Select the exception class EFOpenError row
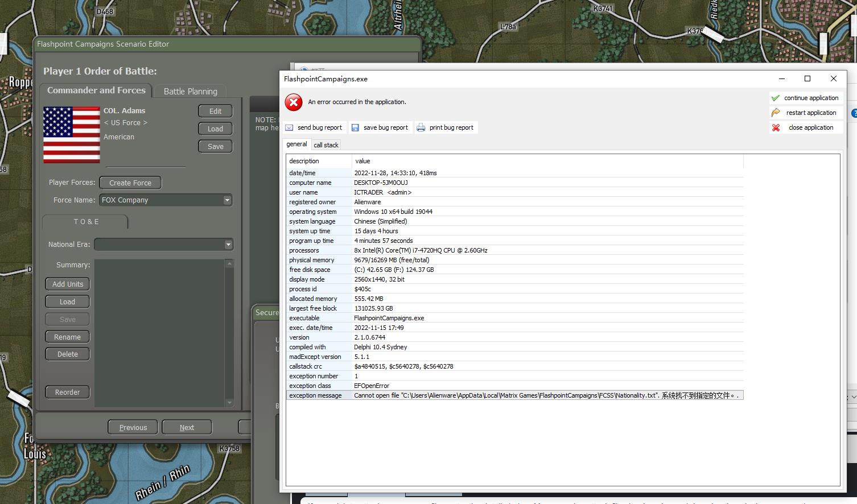 514,386
